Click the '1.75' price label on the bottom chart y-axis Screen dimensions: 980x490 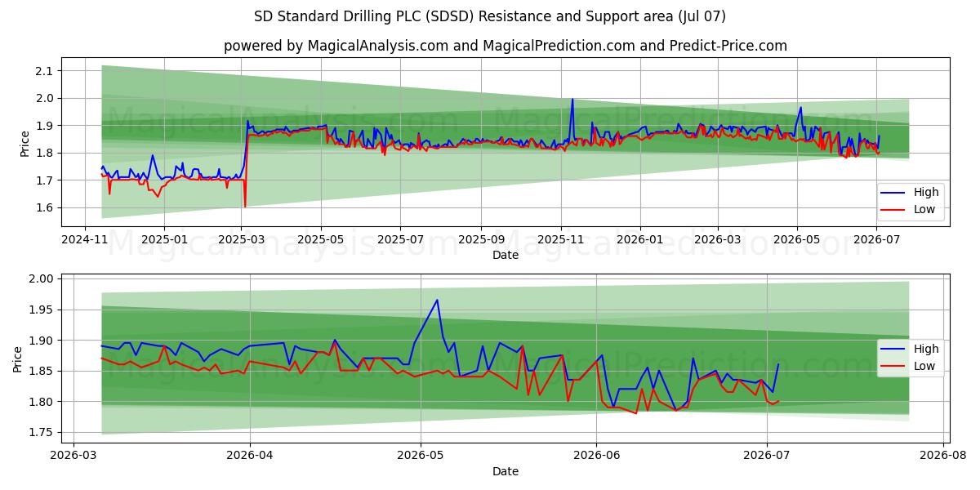click(x=42, y=432)
